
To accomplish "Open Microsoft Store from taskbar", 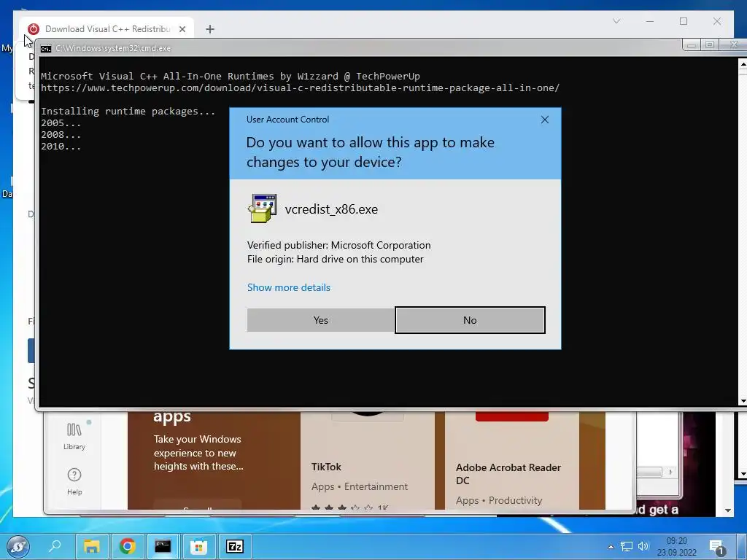I will coord(198,546).
